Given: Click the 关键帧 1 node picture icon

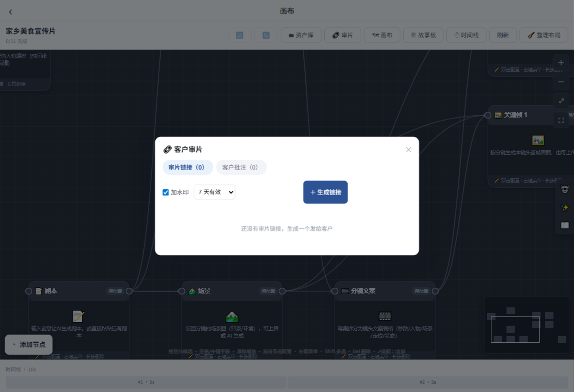Looking at the screenshot, I should click(498, 115).
